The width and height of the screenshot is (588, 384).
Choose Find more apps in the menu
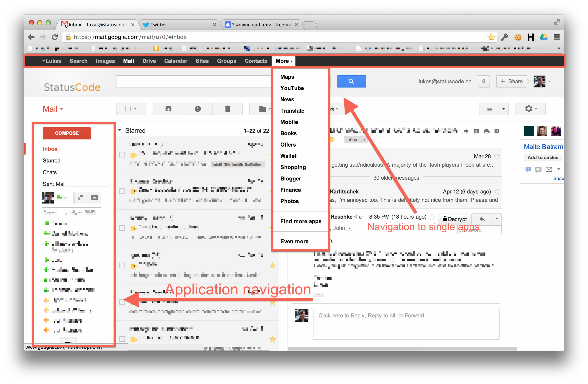[x=301, y=221]
